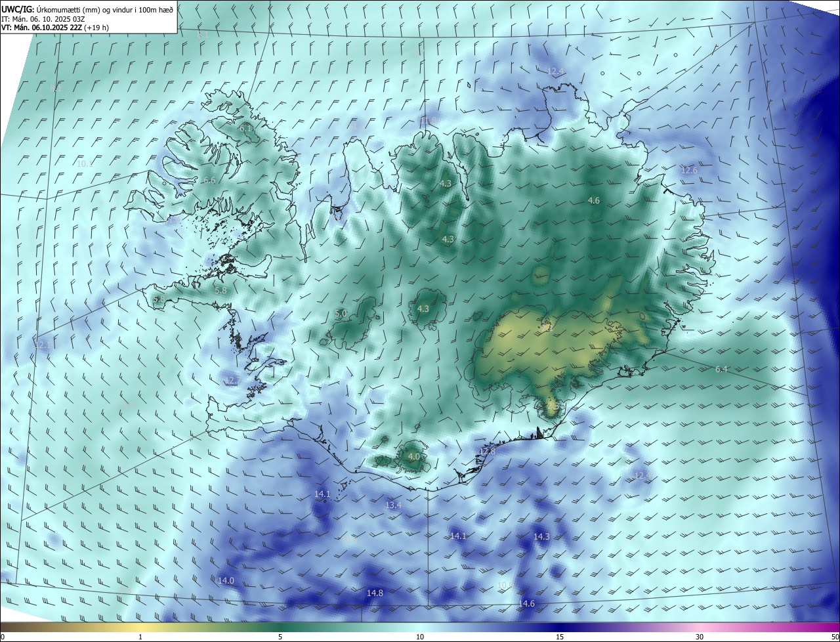Click the '14.8' value near bottom edge
The width and height of the screenshot is (840, 642).
click(375, 593)
